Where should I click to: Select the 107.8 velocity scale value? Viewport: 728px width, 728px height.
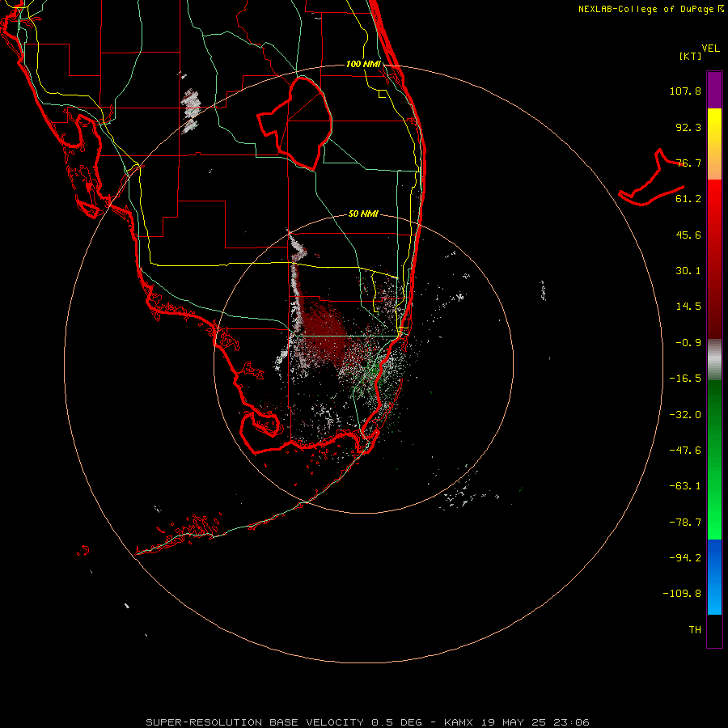[x=685, y=91]
